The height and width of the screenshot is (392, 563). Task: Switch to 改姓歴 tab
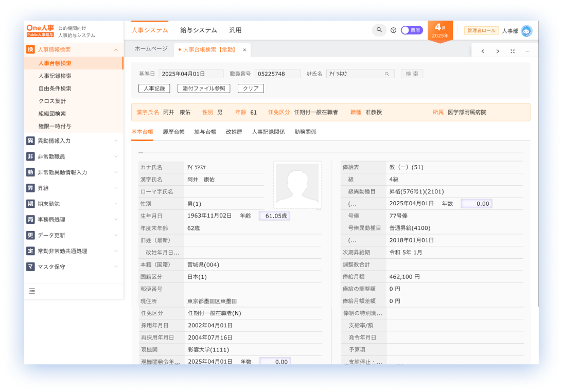(234, 132)
